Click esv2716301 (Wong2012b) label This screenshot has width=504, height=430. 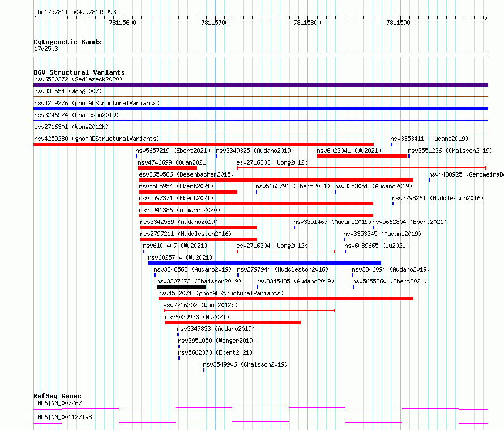tap(71, 127)
